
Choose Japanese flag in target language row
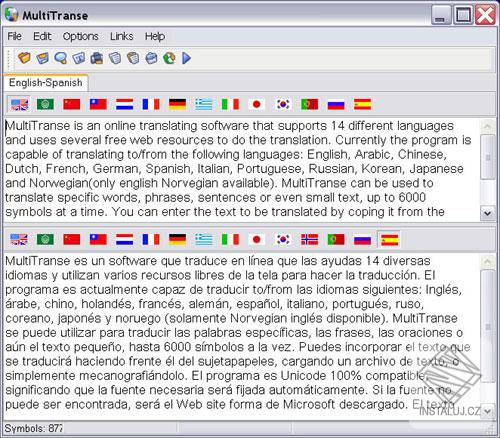click(x=257, y=239)
